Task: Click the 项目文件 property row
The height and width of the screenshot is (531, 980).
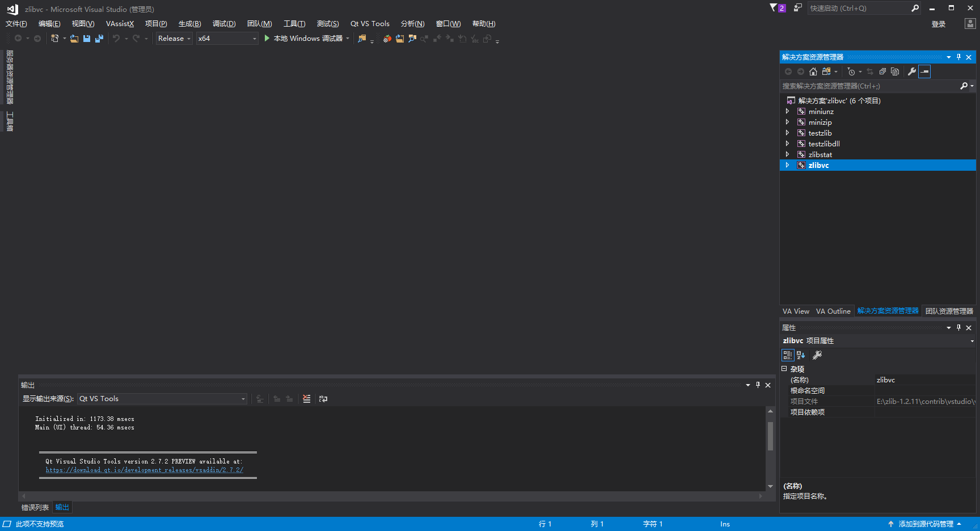Action: [x=878, y=402]
